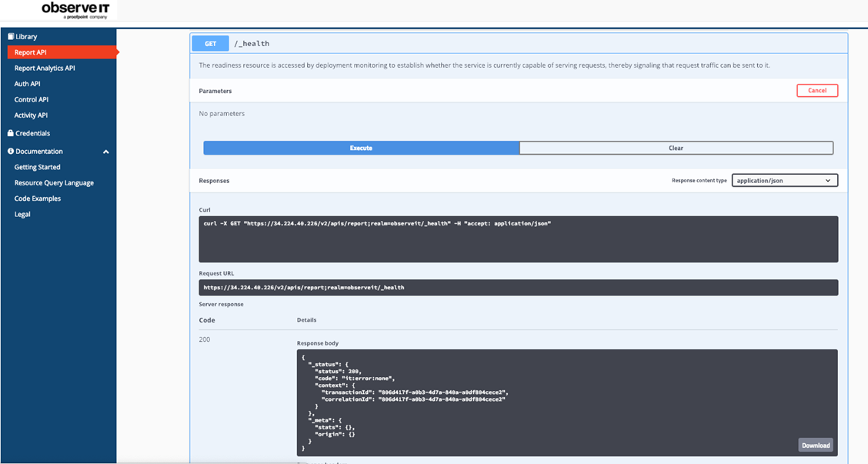Viewport: 868px width, 464px height.
Task: Click the Credentials lock icon
Action: pos(10,133)
